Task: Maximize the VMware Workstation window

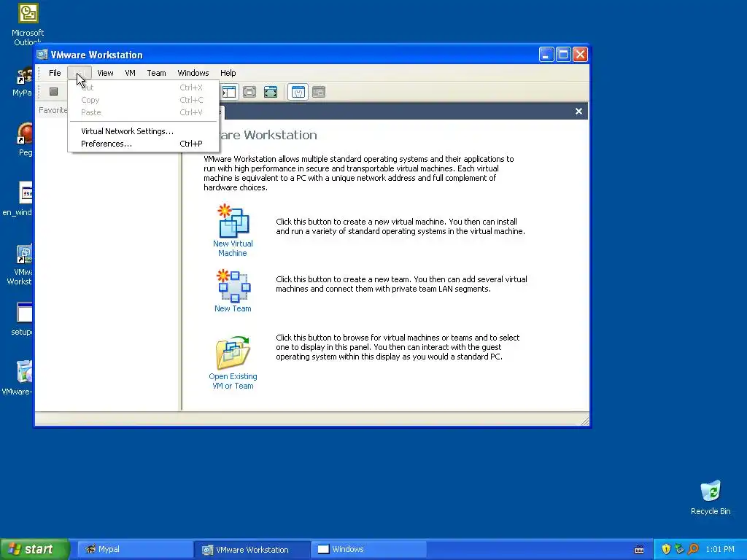Action: pyautogui.click(x=563, y=55)
